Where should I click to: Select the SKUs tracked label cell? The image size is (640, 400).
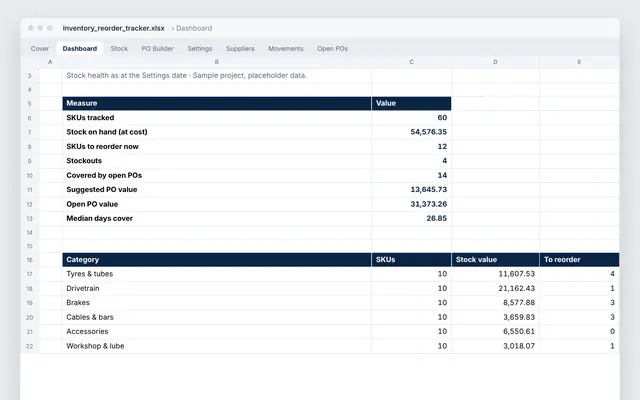[x=217, y=118]
